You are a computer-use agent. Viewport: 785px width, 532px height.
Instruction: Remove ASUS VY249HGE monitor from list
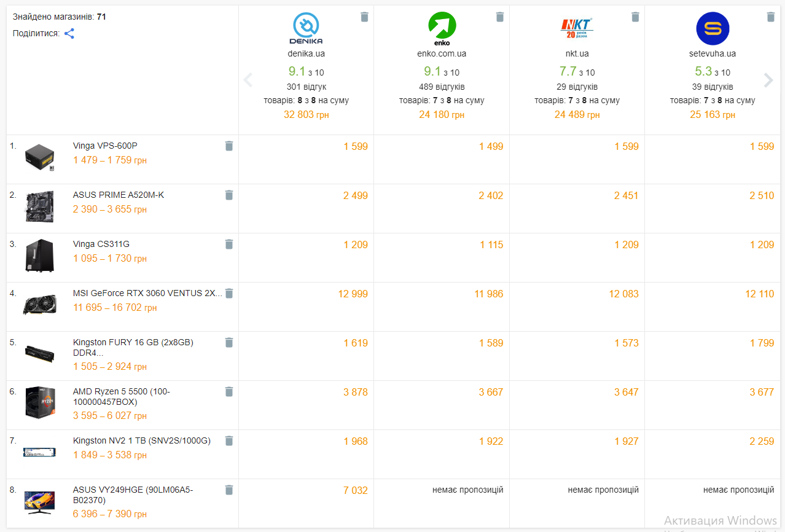pos(229,490)
